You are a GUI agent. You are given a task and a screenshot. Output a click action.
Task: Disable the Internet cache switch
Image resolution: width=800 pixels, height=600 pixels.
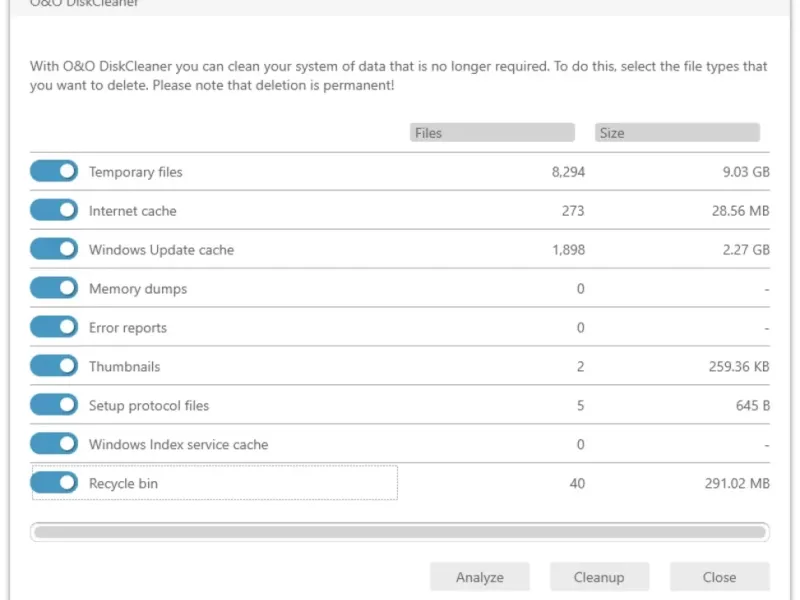tap(54, 210)
